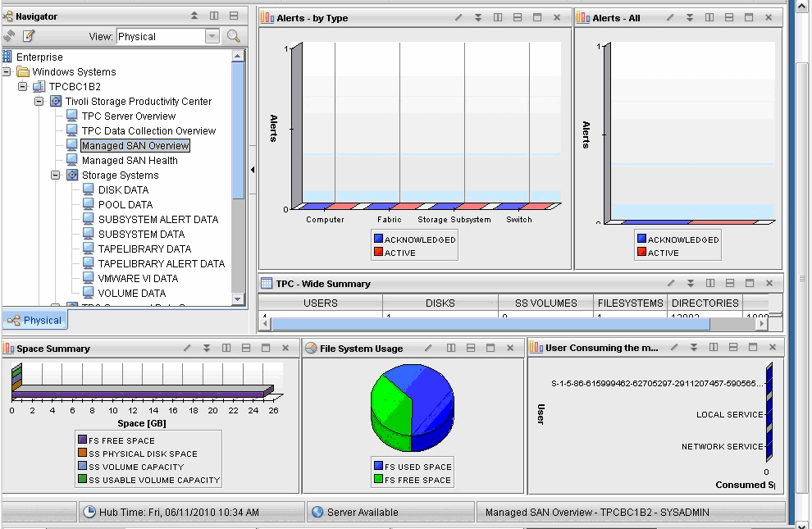Collapse the TPCBC1B2 tree node
Screen dimensions: 812x529
click(23, 86)
